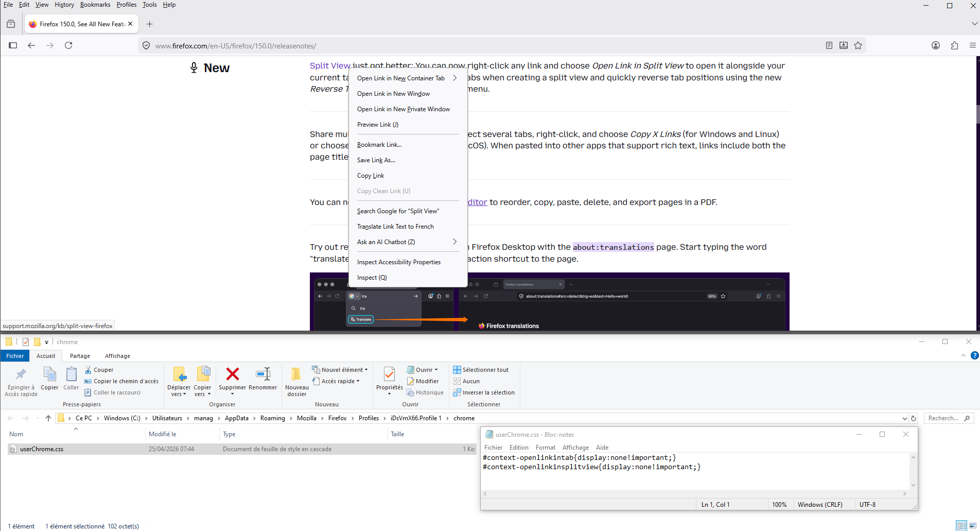980x531 pixels.
Task: Click the Notepad horizontal scrollbar track
Action: pyautogui.click(x=694, y=493)
